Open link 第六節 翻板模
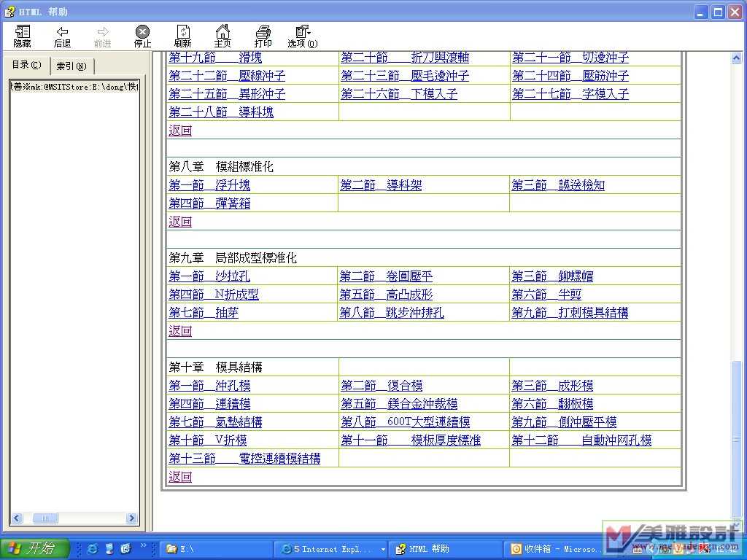 click(553, 404)
